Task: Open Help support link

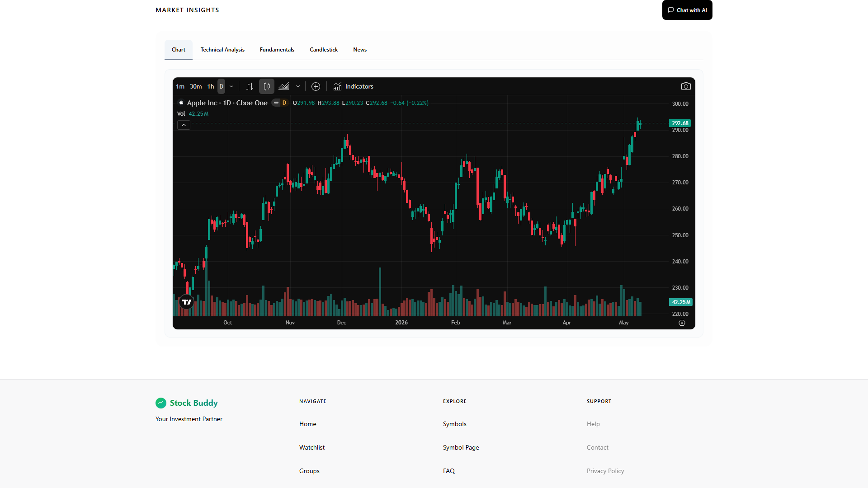Action: pos(593,424)
